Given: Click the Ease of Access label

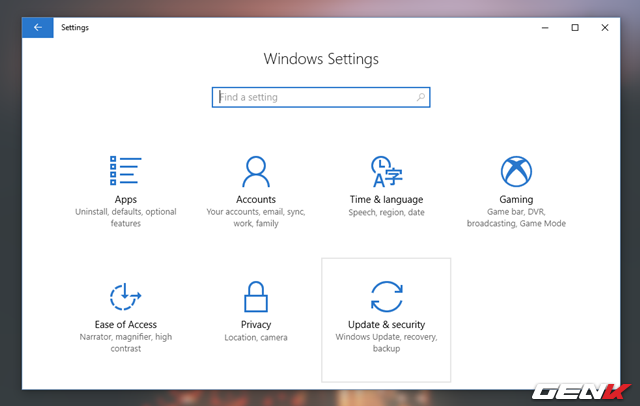Looking at the screenshot, I should [125, 324].
